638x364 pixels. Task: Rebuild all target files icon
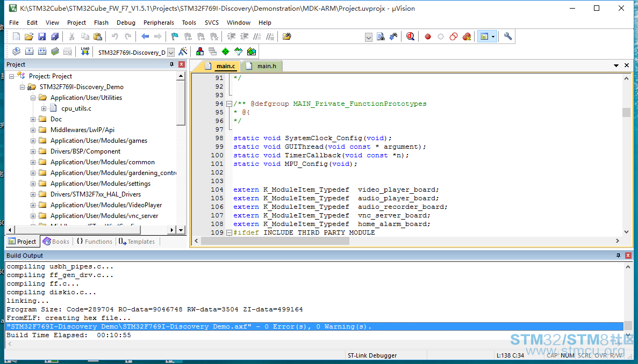point(42,52)
